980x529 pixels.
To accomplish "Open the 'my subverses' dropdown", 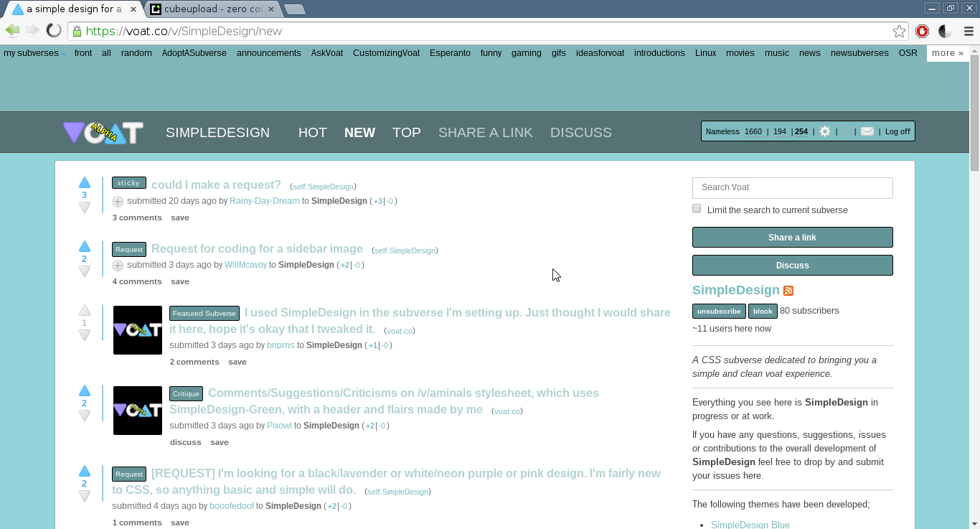I will click(x=34, y=53).
